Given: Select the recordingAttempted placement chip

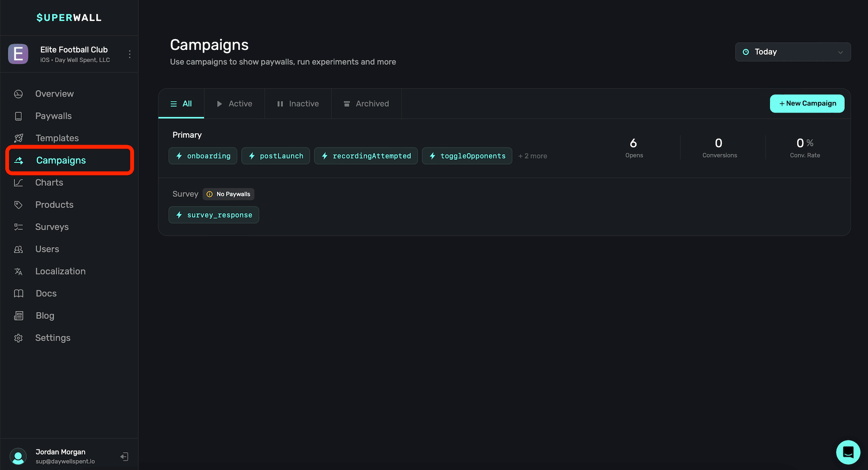Looking at the screenshot, I should tap(366, 156).
